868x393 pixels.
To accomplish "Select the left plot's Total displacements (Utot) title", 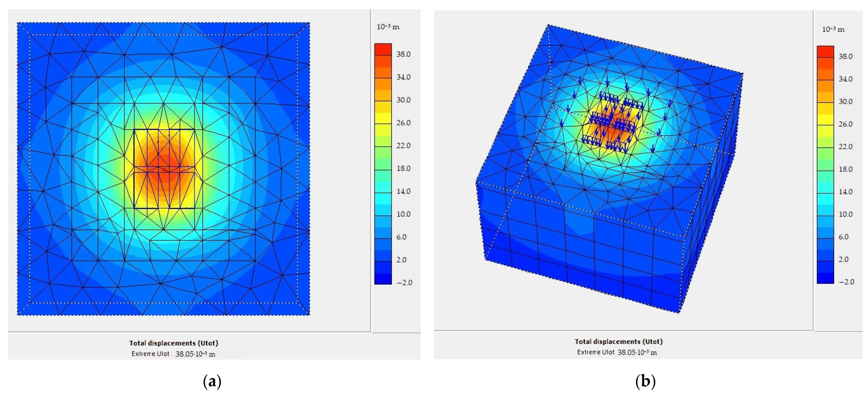I will [x=173, y=343].
